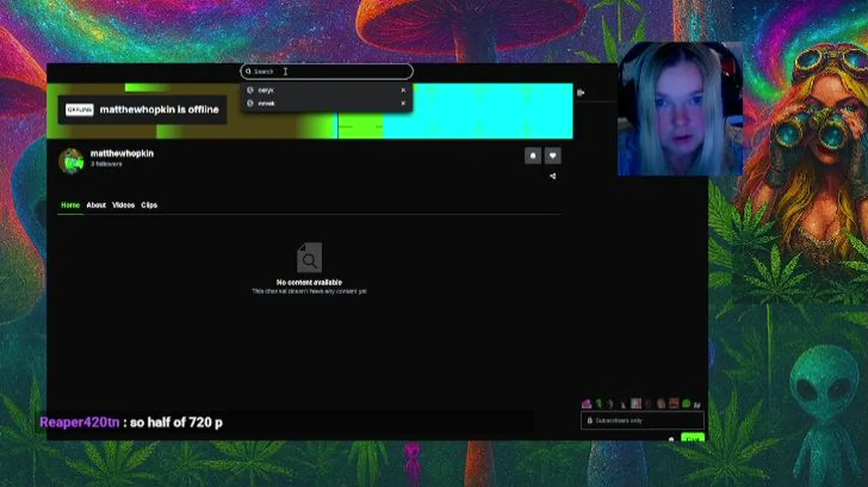Toggle notifications with the bell button
This screenshot has height=487, width=868.
point(533,156)
